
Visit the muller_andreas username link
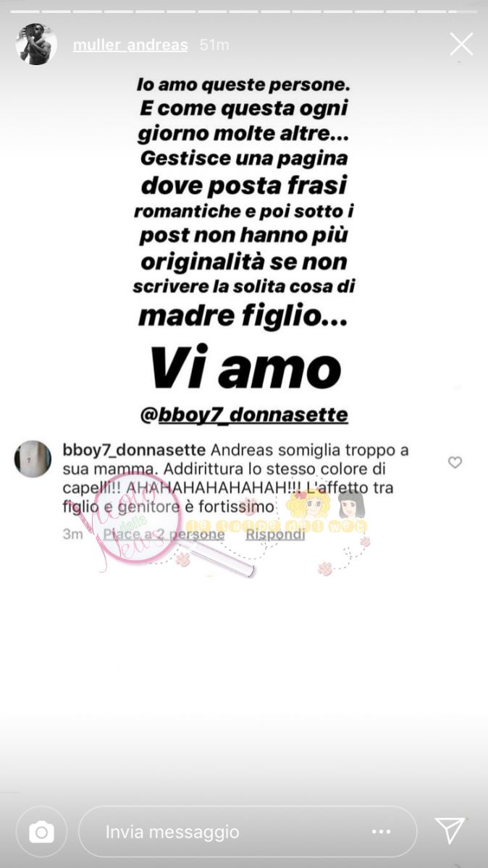coord(130,45)
